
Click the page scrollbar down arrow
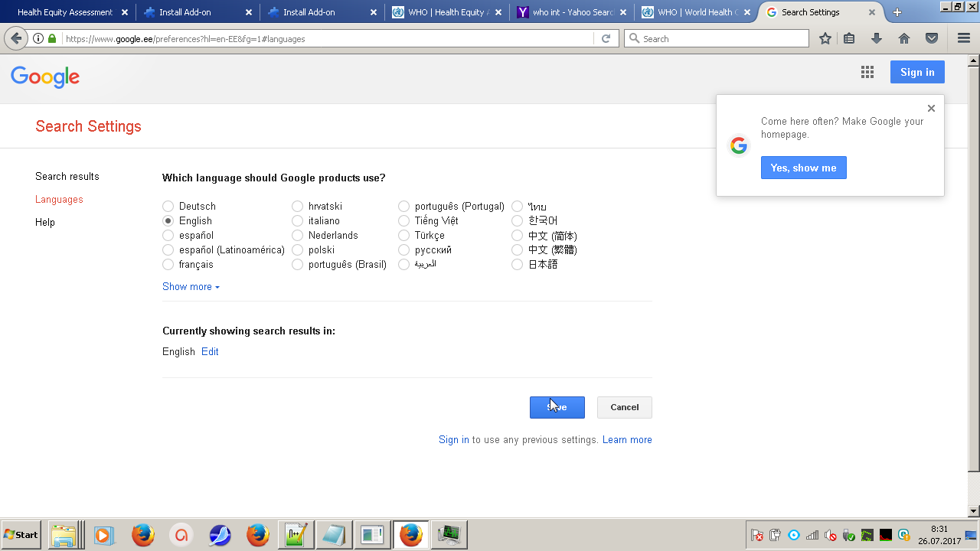974,511
